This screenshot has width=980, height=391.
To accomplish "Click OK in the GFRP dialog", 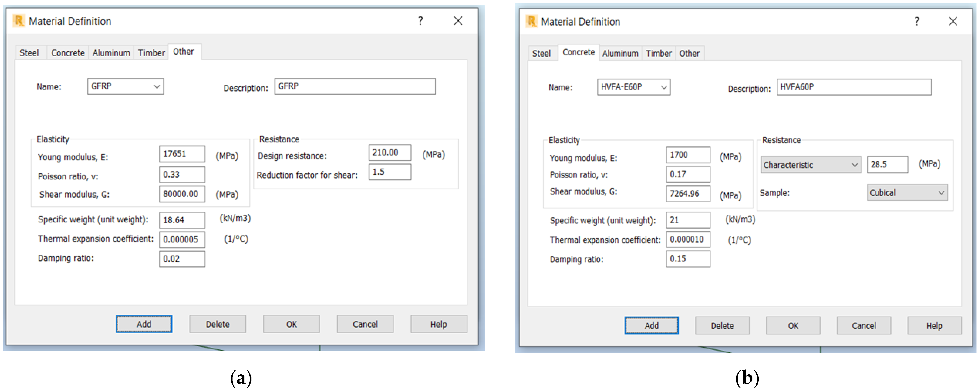I will click(291, 324).
